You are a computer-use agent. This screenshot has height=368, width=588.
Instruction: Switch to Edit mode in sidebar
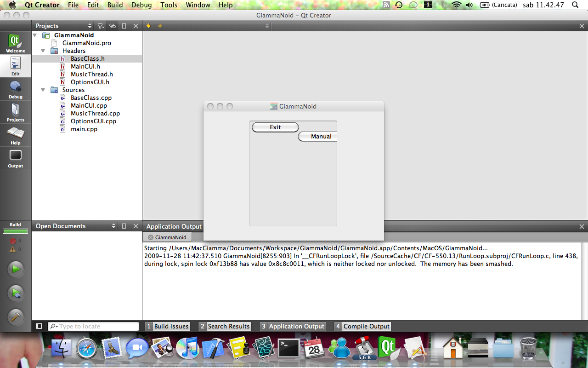click(x=16, y=66)
